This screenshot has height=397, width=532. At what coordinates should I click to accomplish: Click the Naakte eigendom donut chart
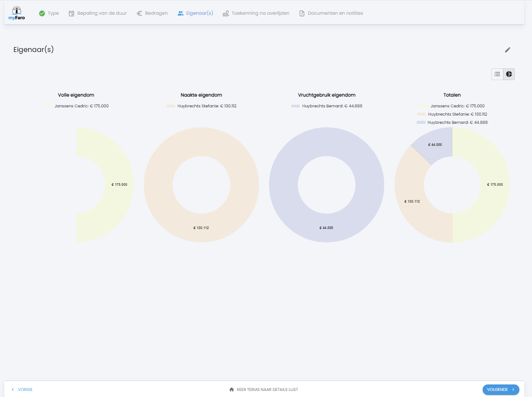(x=201, y=228)
